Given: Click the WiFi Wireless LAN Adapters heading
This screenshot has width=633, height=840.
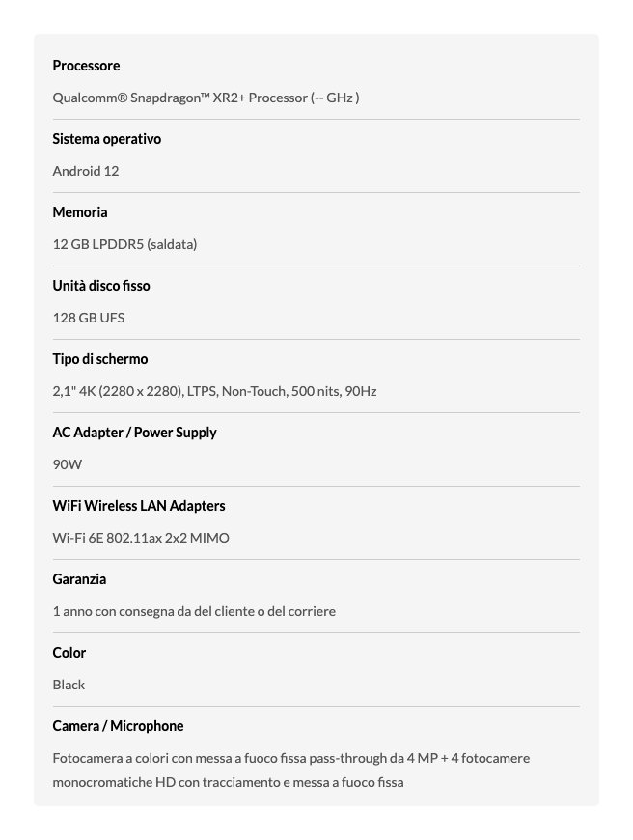Looking at the screenshot, I should click(x=138, y=506).
